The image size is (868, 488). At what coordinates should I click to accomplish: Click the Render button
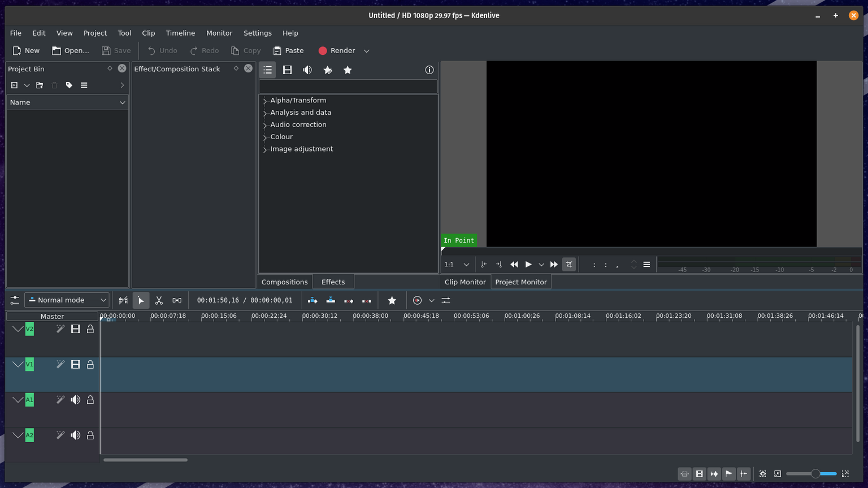coord(337,51)
